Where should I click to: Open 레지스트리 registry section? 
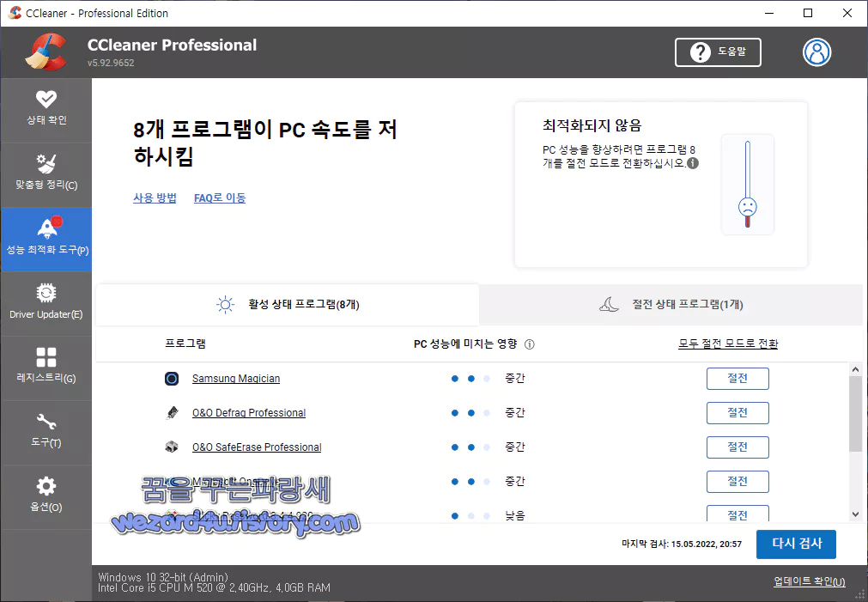pos(46,368)
